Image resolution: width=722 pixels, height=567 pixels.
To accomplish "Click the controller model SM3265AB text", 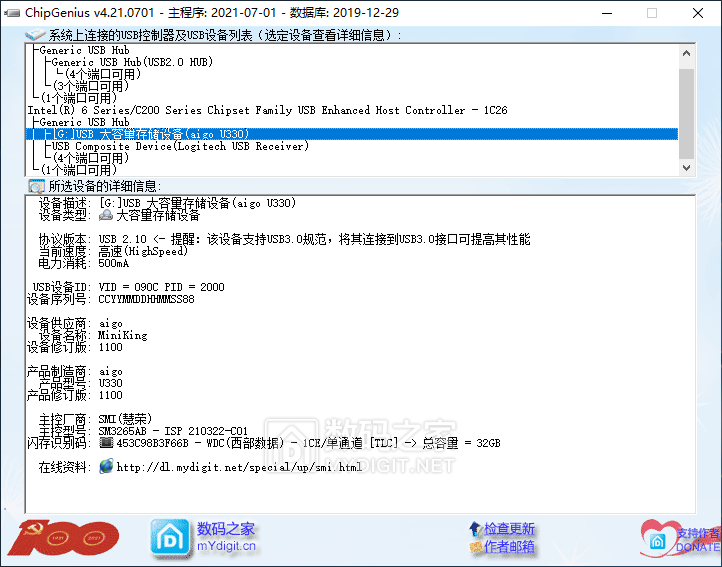I will (173, 431).
